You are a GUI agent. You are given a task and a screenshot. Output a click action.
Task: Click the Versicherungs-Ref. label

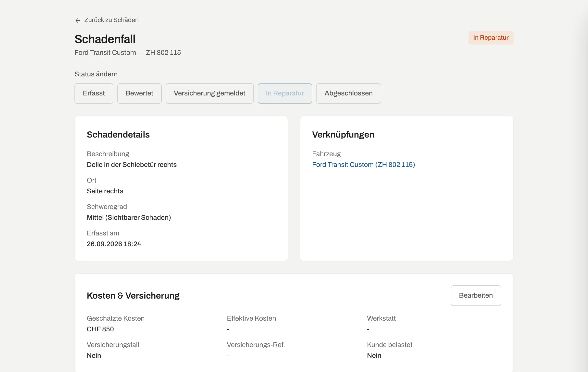256,345
